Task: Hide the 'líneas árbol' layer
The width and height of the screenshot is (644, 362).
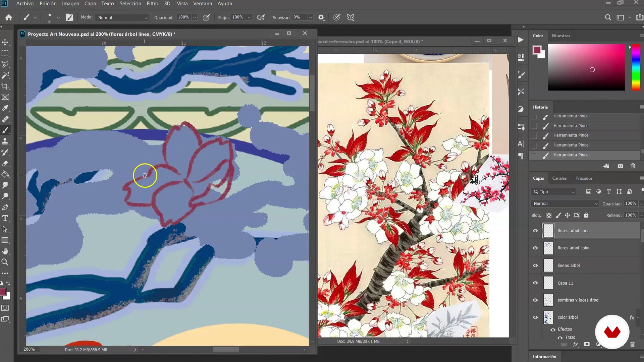Action: (x=535, y=265)
